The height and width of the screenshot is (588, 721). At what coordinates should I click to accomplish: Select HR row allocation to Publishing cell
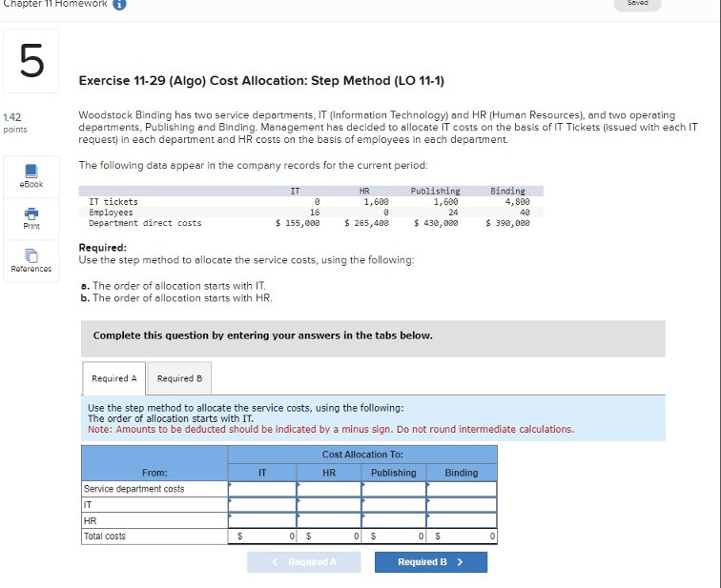click(x=394, y=520)
